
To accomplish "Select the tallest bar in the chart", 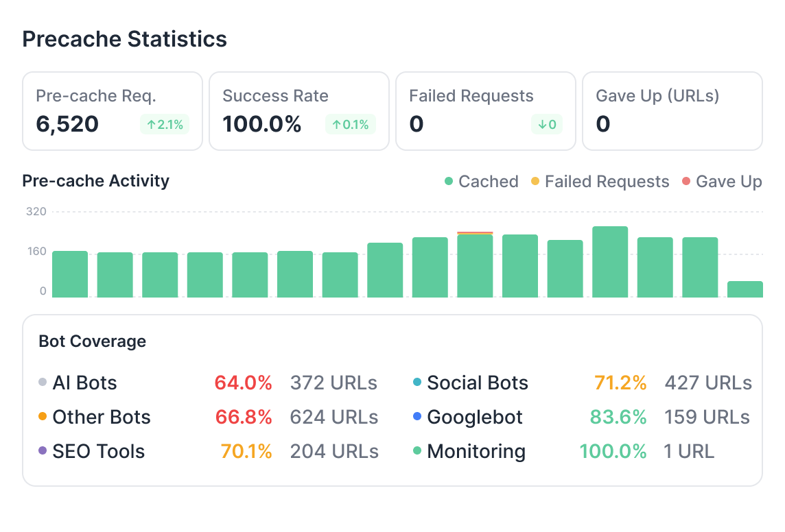I will (610, 262).
